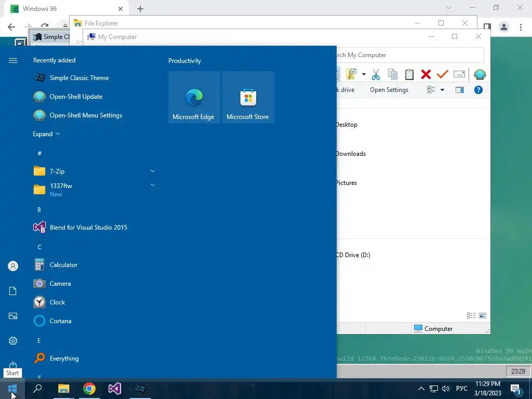Image resolution: width=532 pixels, height=399 pixels.
Task: Click the Search My Computer field
Action: click(410, 55)
